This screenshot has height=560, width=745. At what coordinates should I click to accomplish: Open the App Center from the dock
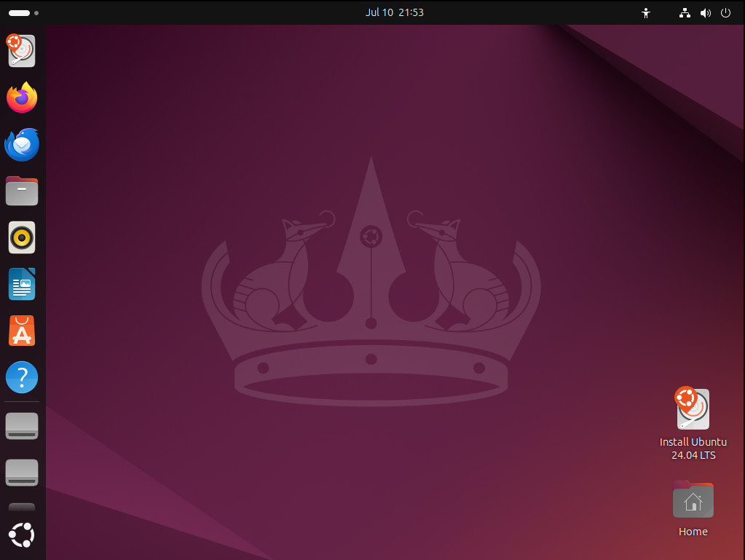point(22,331)
